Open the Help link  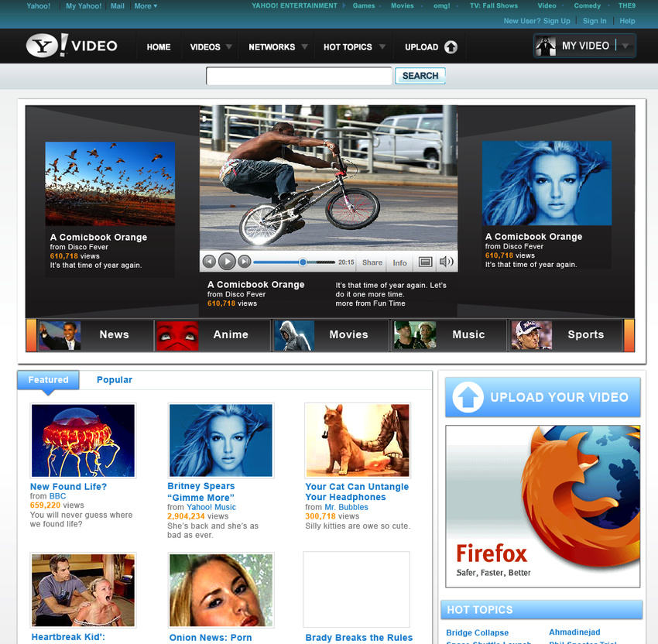pos(627,21)
